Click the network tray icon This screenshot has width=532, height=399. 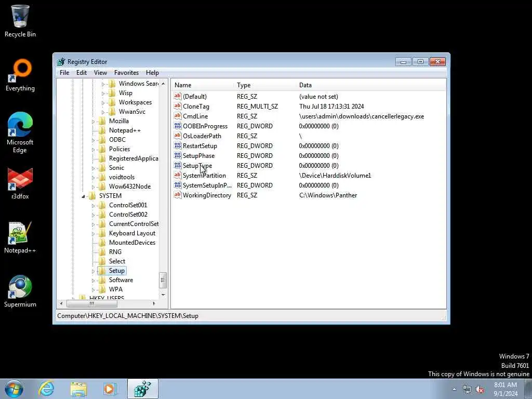point(467,389)
